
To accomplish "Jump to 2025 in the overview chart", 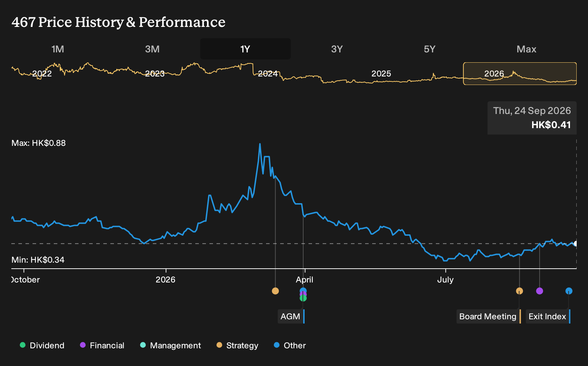I will (381, 74).
